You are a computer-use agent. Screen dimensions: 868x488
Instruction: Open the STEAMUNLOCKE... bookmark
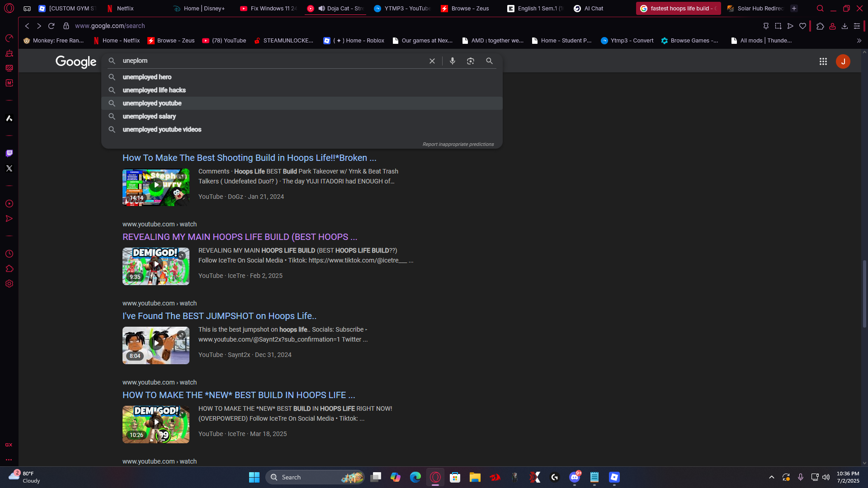[283, 41]
